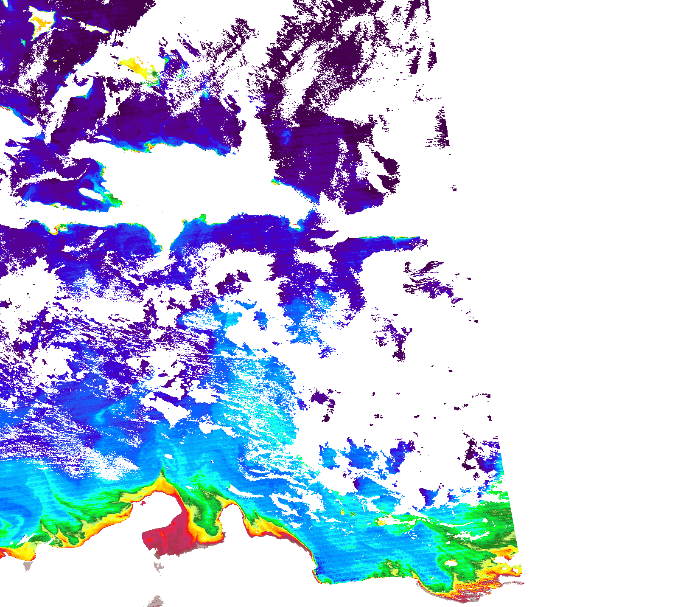This screenshot has width=700, height=607.
Task: Click the small gray patch at bottom left
Action: 28,565
